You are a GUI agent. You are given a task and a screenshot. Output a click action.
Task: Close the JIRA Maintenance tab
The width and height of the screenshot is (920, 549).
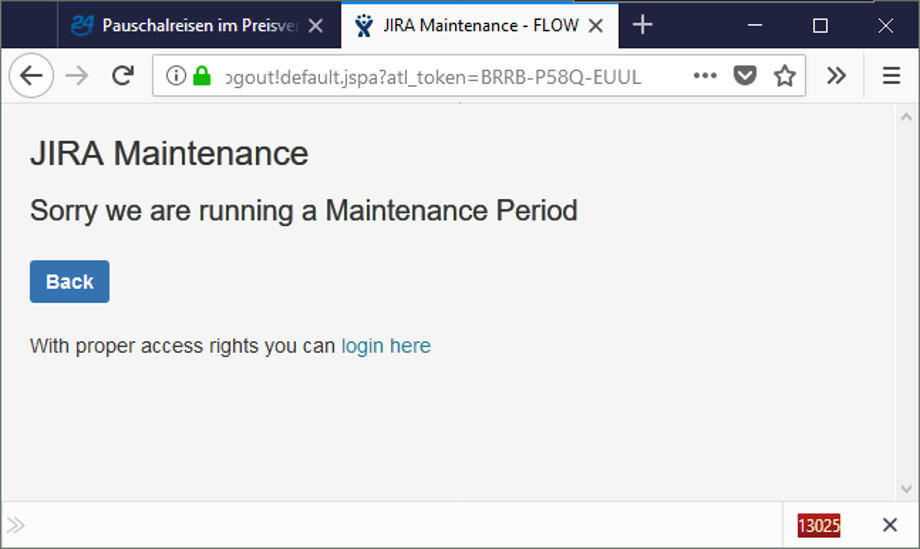click(596, 25)
